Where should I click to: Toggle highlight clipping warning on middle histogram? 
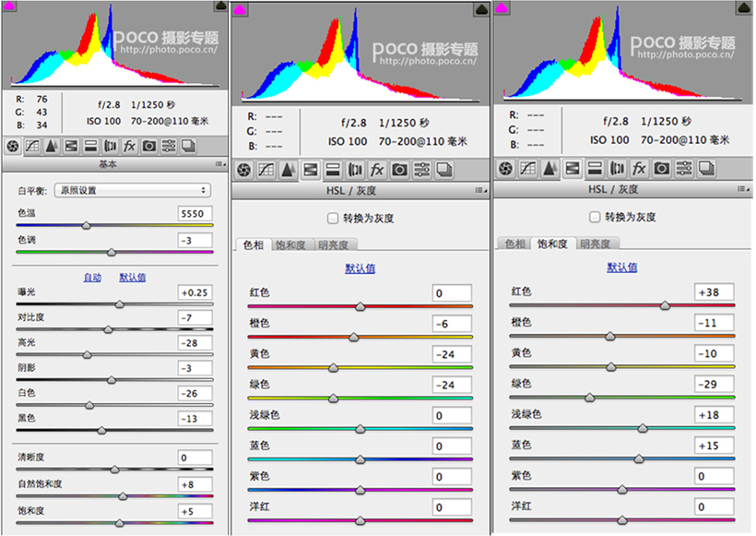coord(481,9)
